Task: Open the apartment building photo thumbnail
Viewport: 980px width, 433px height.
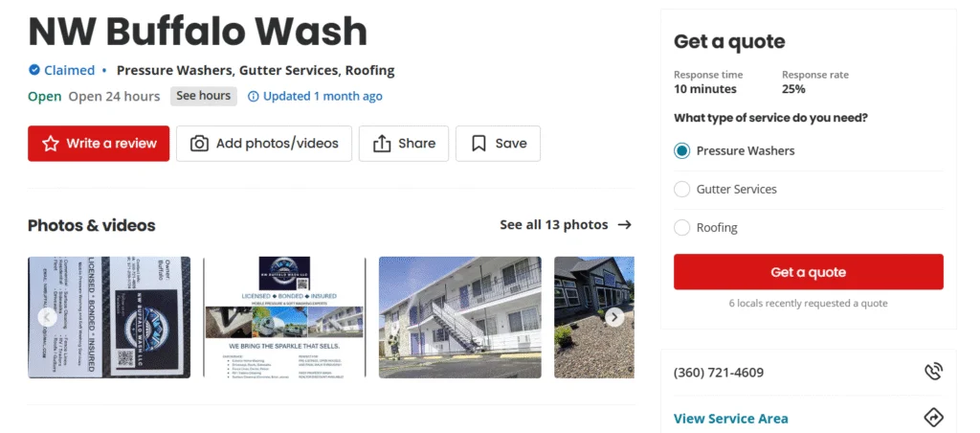Action: pos(460,317)
